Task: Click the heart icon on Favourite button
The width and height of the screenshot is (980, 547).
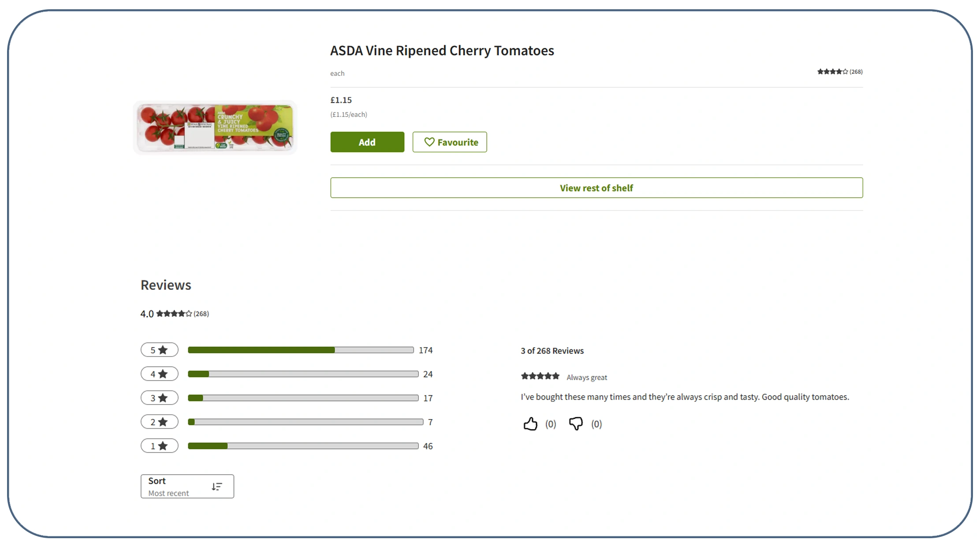Action: [x=429, y=142]
